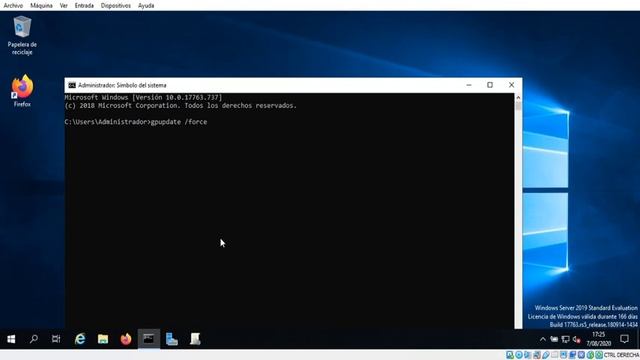Open the network status tray icon
640x360 pixels.
pyautogui.click(x=565, y=339)
